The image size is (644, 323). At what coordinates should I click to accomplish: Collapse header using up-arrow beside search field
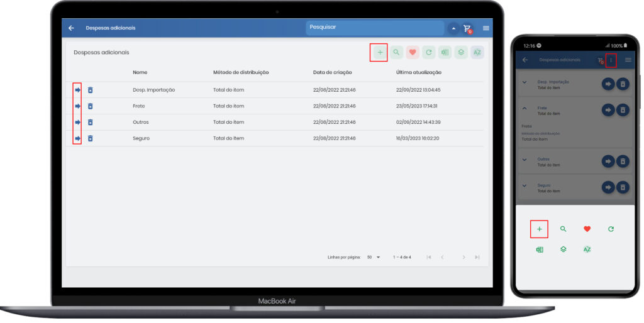pyautogui.click(x=453, y=28)
